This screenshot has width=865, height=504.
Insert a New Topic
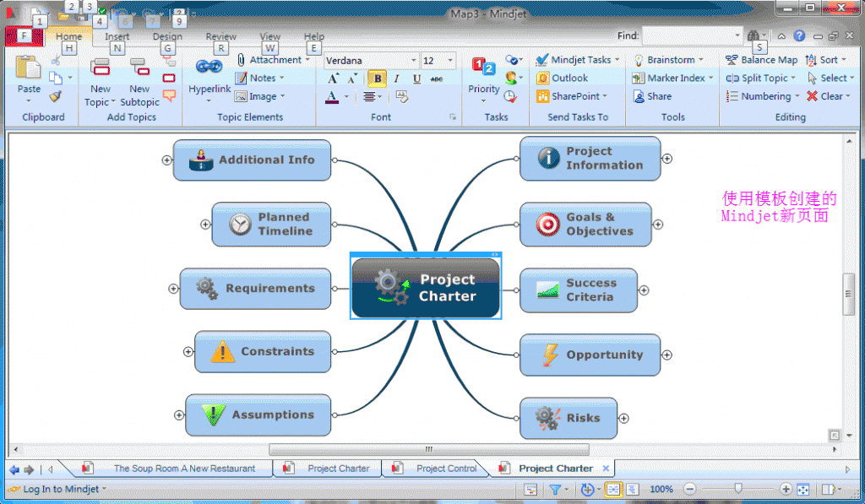coord(101,83)
